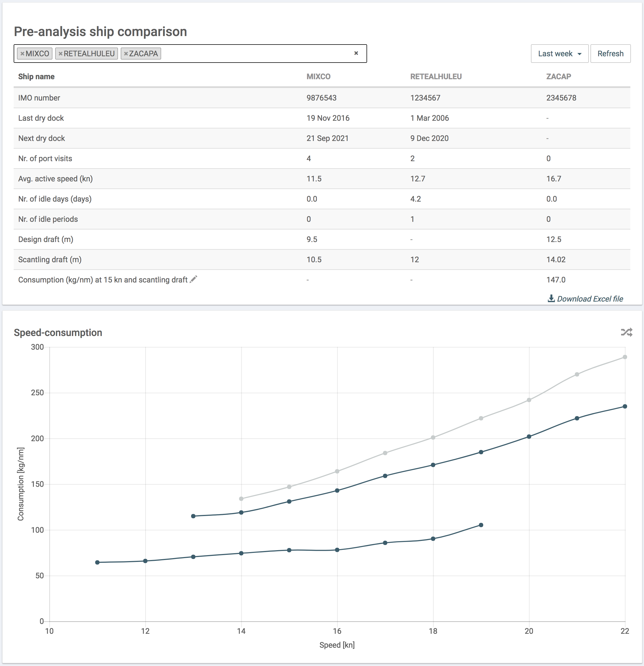Click the Ship name column header
644x666 pixels.
pos(36,76)
